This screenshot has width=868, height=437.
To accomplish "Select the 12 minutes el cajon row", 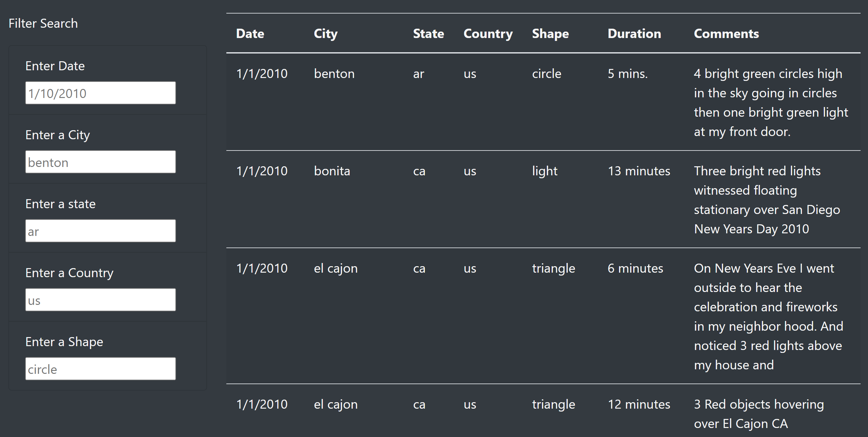I will 336,404.
